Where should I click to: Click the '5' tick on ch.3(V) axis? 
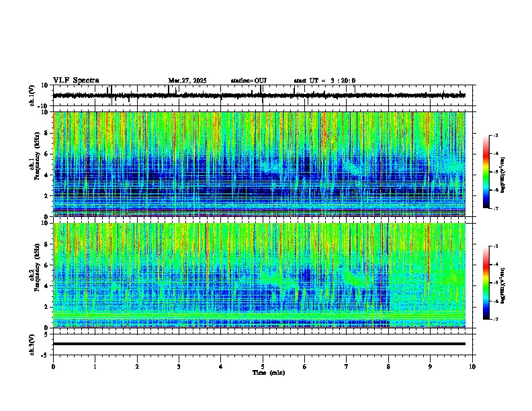point(46,334)
